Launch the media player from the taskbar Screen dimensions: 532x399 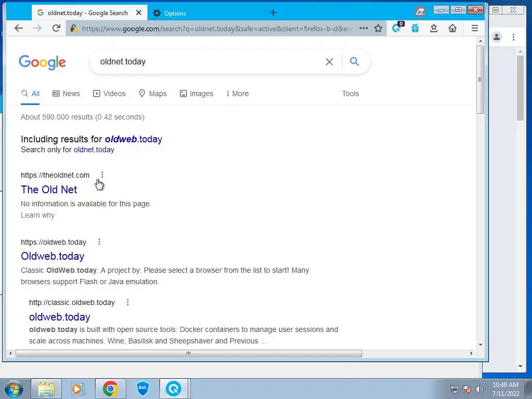78,389
